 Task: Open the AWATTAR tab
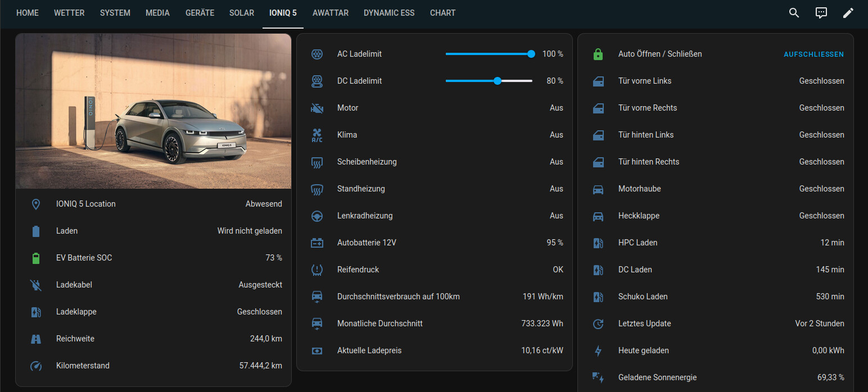tap(331, 13)
